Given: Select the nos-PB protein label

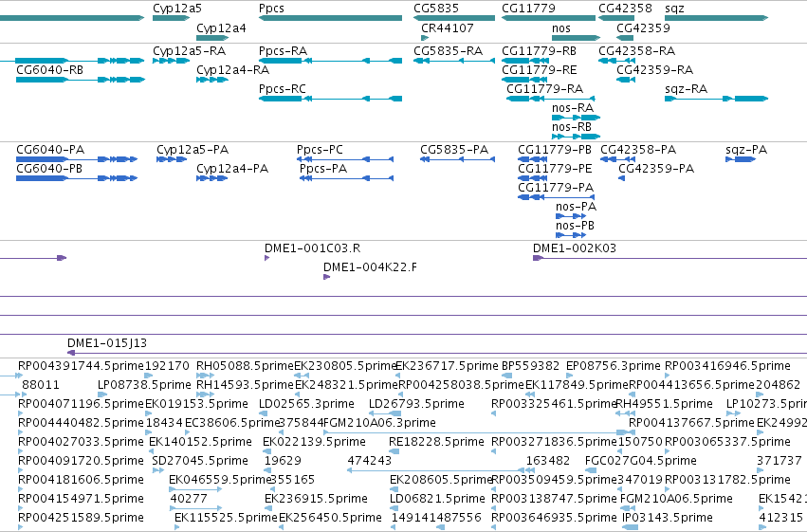Looking at the screenshot, I should coord(575,226).
